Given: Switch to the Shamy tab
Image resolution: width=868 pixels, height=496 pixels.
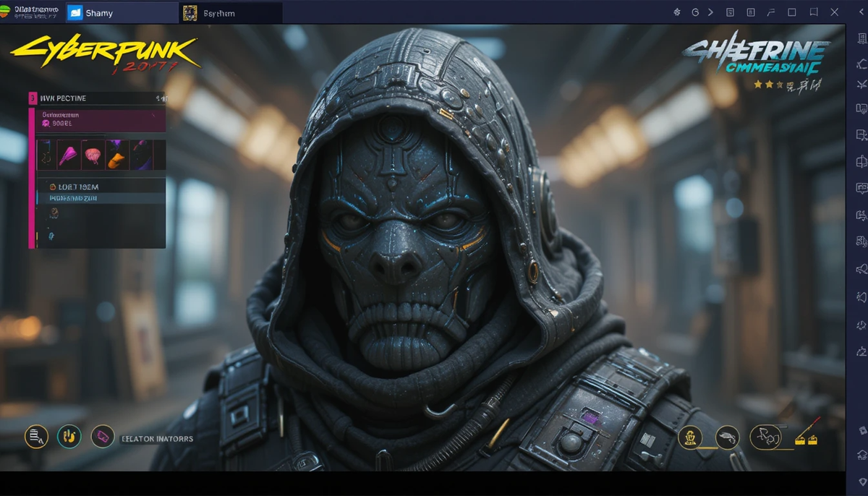Looking at the screenshot, I should [121, 12].
